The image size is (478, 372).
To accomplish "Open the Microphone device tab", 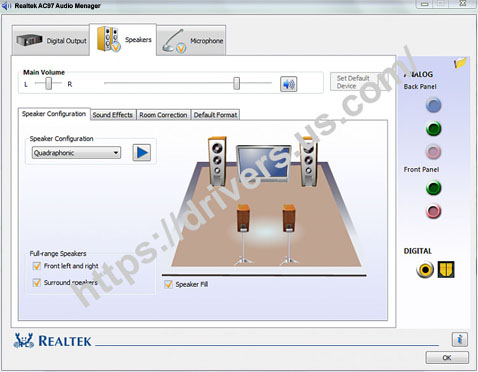I will pos(191,41).
